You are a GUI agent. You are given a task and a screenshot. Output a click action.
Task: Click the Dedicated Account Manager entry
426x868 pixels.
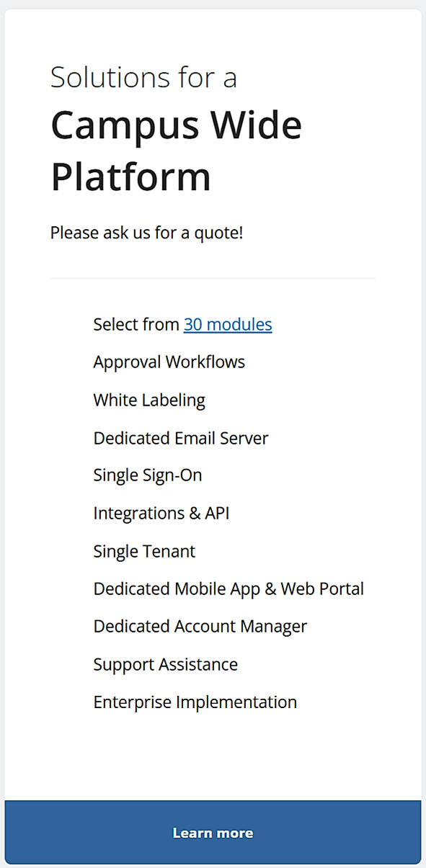click(200, 627)
